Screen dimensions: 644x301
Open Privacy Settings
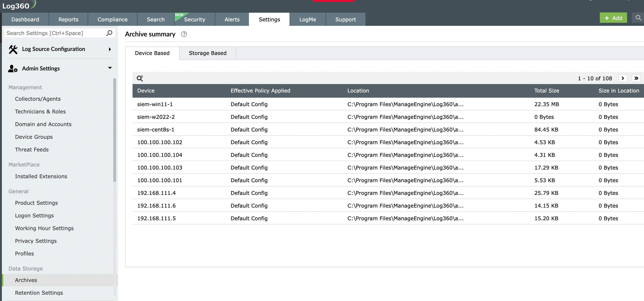(36, 241)
